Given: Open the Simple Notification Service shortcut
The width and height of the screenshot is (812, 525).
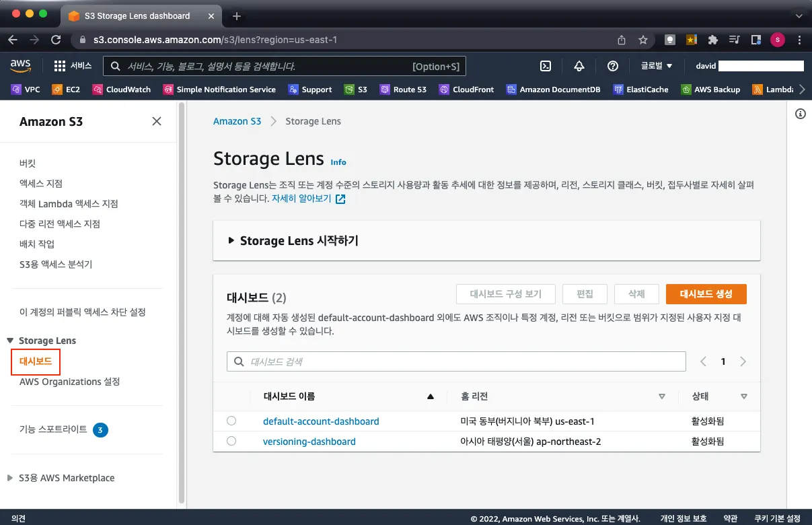Looking at the screenshot, I should 219,89.
